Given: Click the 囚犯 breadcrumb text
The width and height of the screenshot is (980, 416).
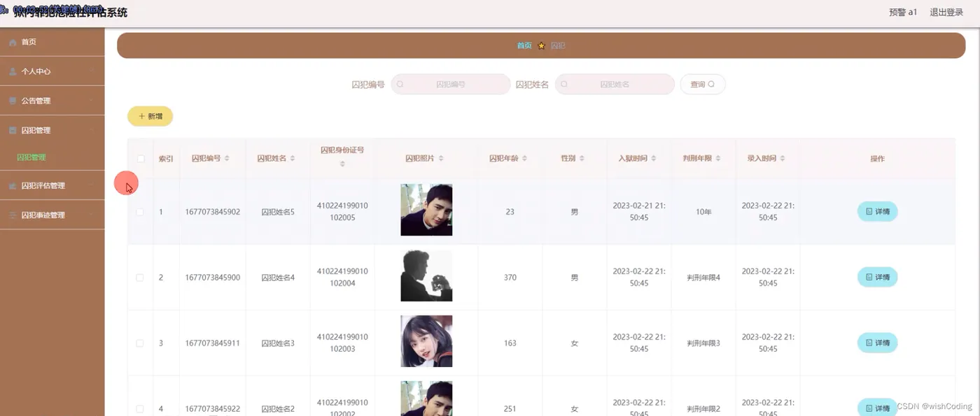Looking at the screenshot, I should pyautogui.click(x=558, y=45).
